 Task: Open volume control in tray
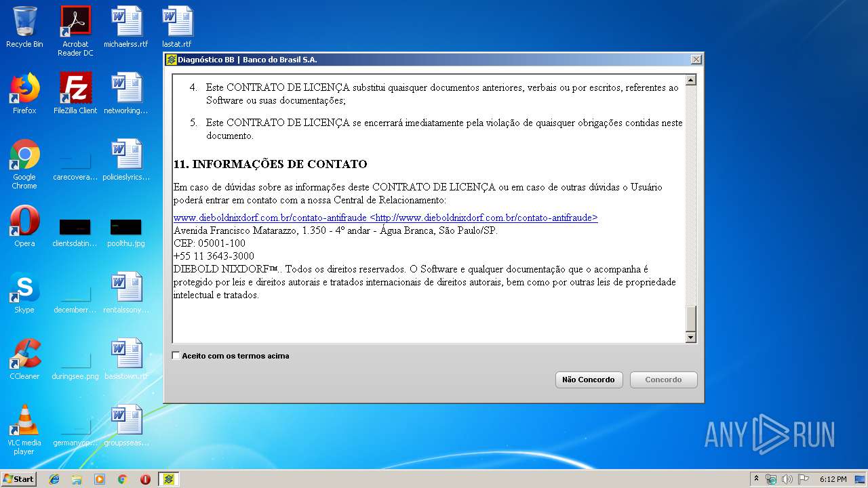pyautogui.click(x=787, y=479)
